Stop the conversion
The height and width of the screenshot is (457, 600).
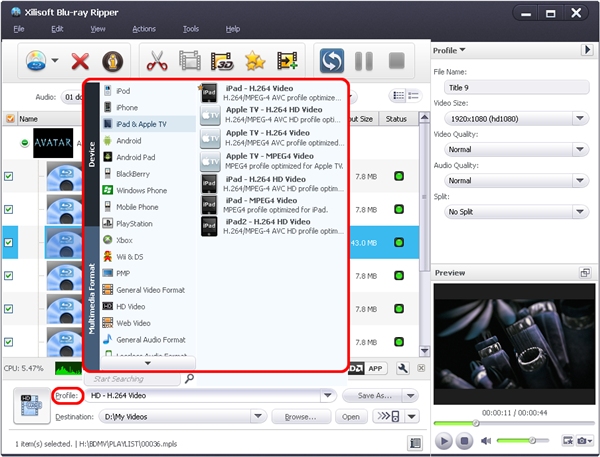click(x=396, y=61)
